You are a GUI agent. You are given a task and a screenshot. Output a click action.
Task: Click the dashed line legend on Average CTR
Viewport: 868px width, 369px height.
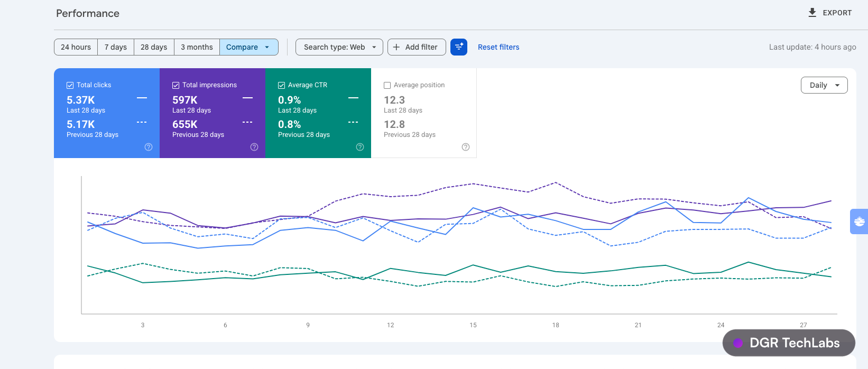point(353,122)
